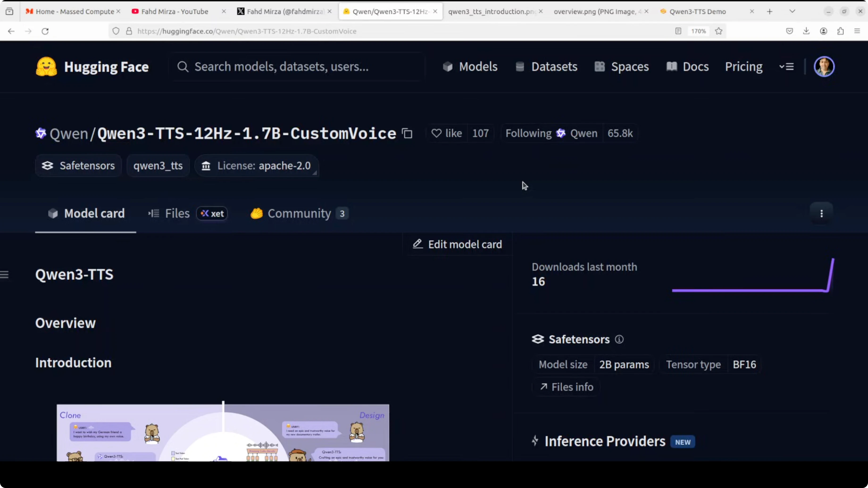Copy the model name with the copy icon
The width and height of the screenshot is (868, 488).
click(407, 134)
